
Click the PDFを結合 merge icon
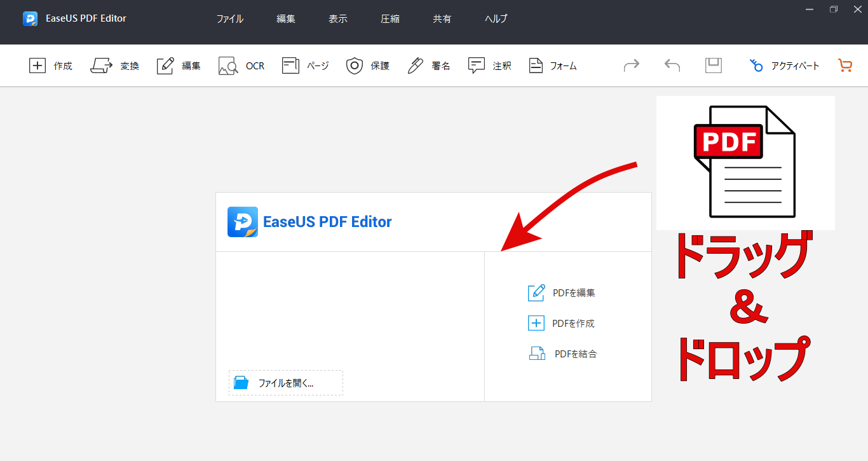[538, 354]
